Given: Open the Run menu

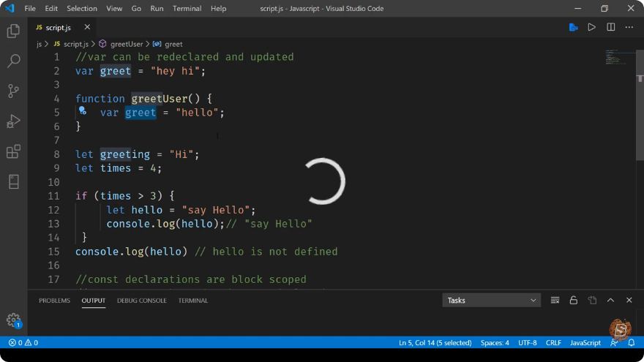Looking at the screenshot, I should [x=157, y=8].
